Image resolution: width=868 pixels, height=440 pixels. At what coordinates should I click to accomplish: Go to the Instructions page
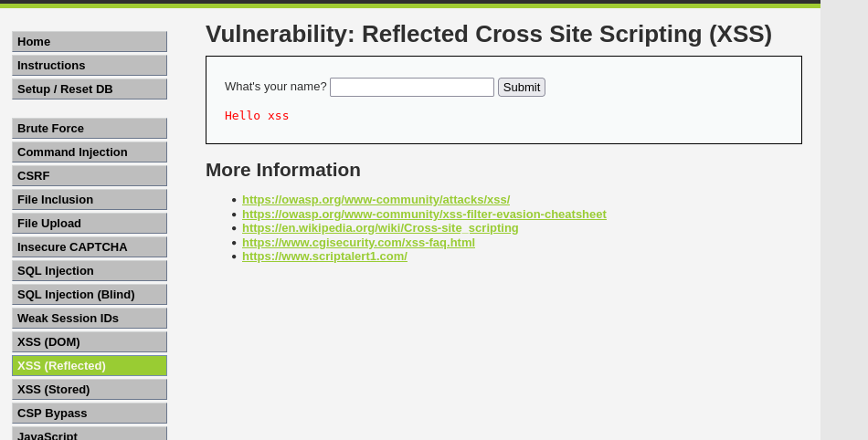[89, 66]
